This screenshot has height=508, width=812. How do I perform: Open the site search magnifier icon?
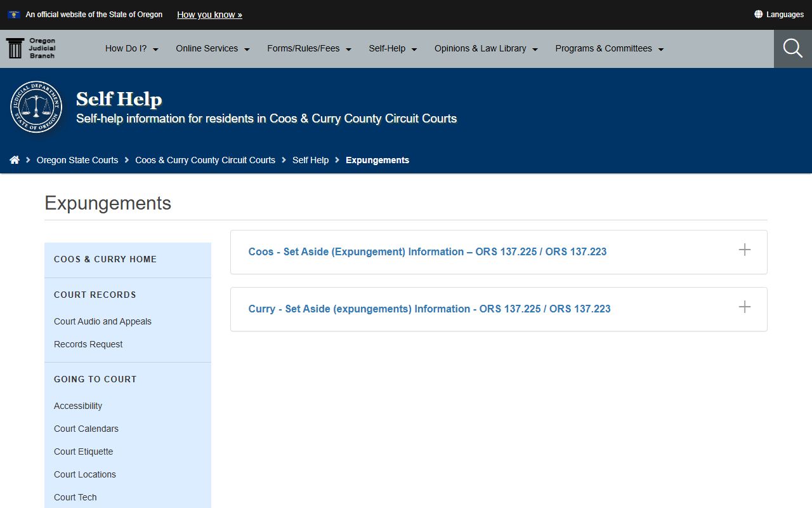793,48
